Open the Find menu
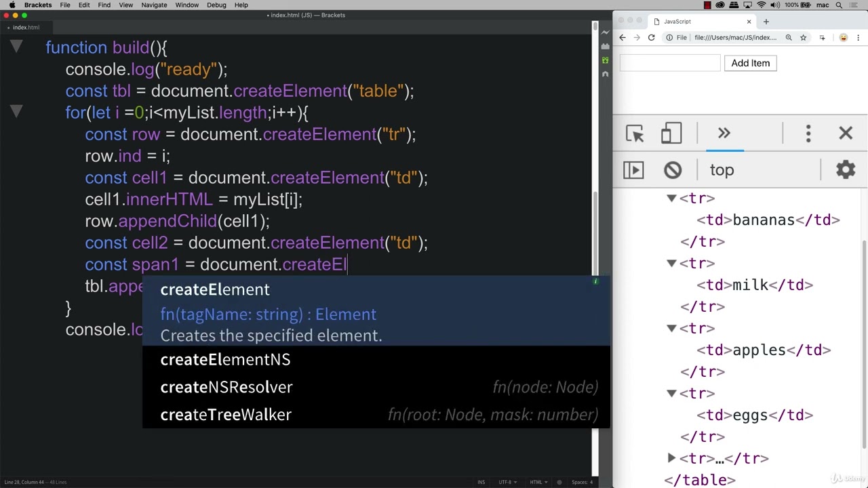The image size is (868, 488). [x=104, y=5]
